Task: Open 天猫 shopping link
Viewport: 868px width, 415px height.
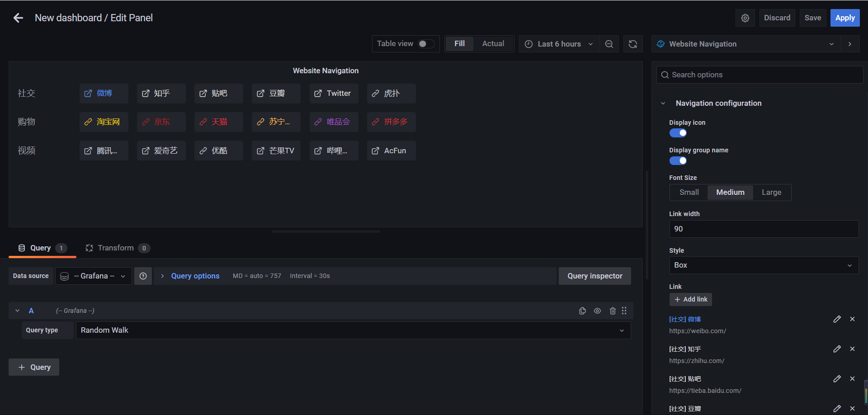Action: [219, 122]
